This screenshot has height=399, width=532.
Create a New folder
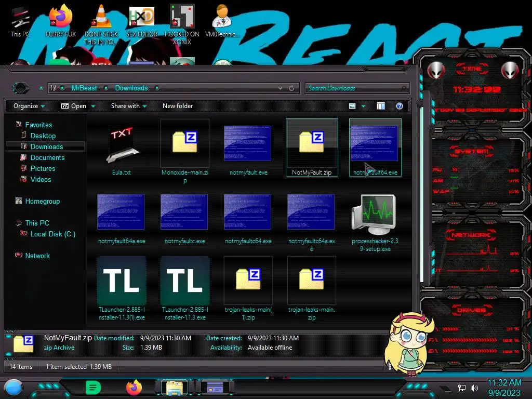(178, 106)
